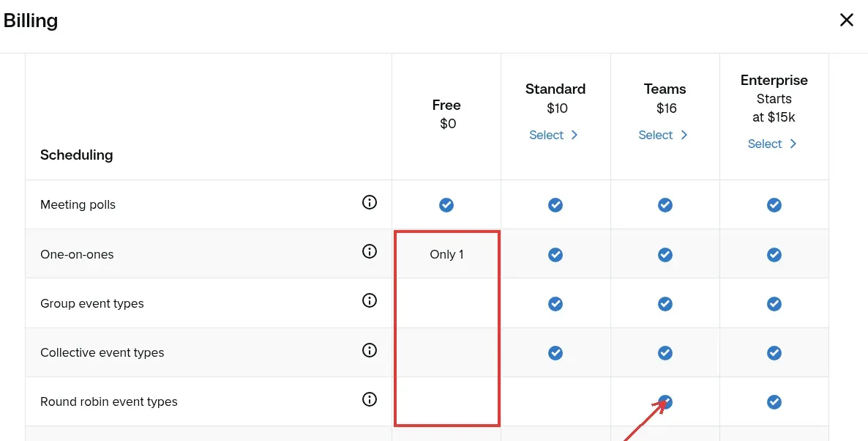Click the Free plan heading
The height and width of the screenshot is (441, 868).
tap(446, 105)
